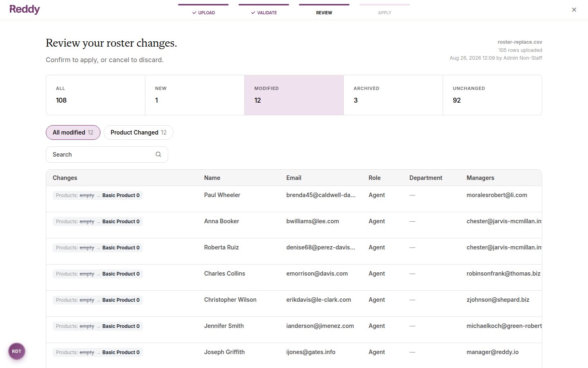Screen dimensions: 588x368
Task: Select Charles Collins' name
Action: pyautogui.click(x=225, y=274)
